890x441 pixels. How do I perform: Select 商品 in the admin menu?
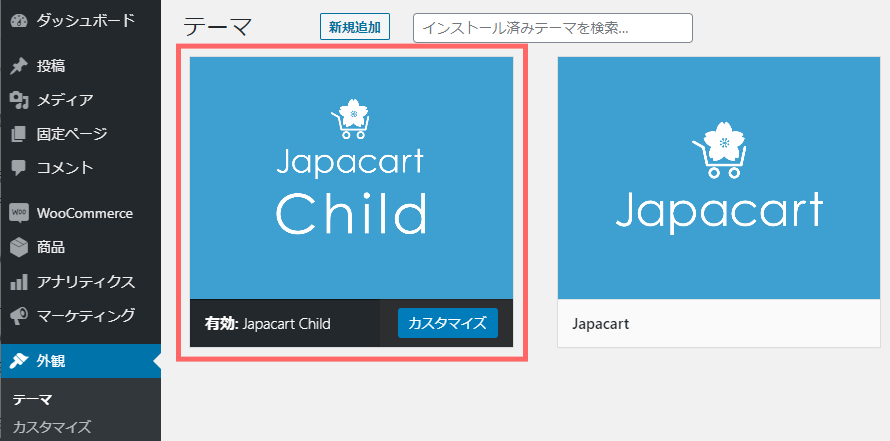pos(81,247)
